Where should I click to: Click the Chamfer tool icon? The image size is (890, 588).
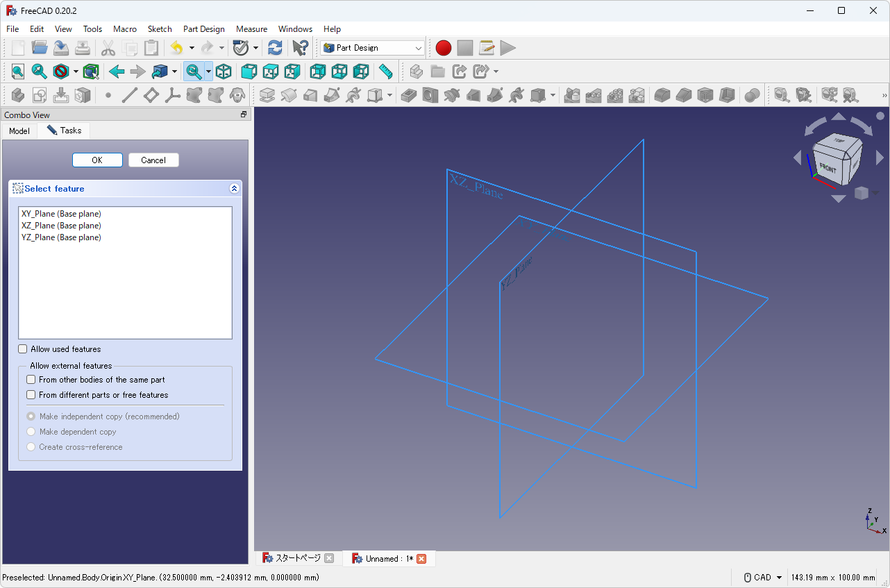tap(683, 95)
